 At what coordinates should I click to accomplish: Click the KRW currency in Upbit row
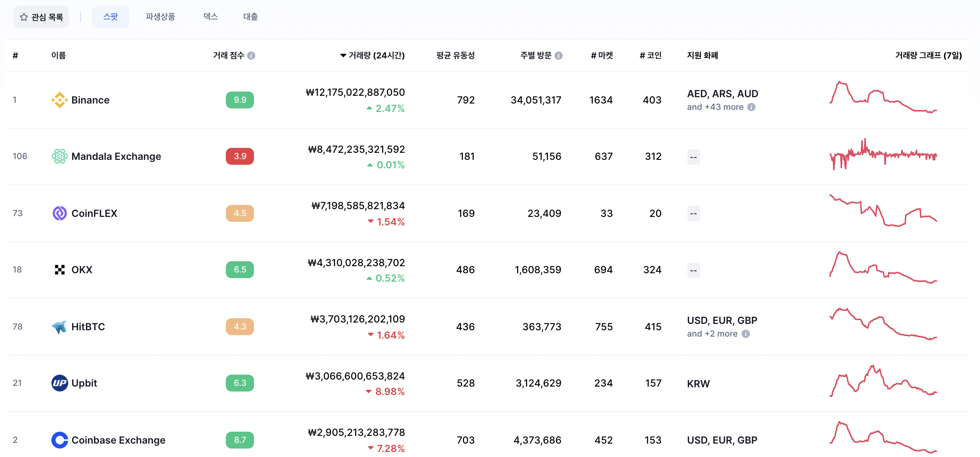(x=699, y=384)
